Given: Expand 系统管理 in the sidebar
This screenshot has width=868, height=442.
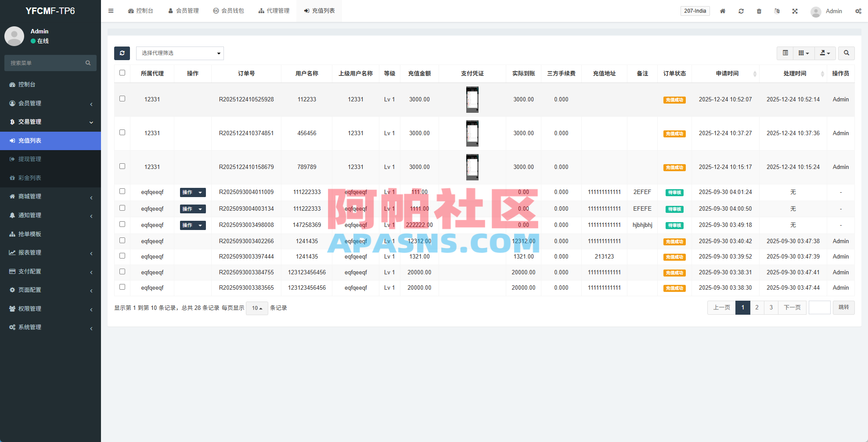Looking at the screenshot, I should click(x=50, y=327).
